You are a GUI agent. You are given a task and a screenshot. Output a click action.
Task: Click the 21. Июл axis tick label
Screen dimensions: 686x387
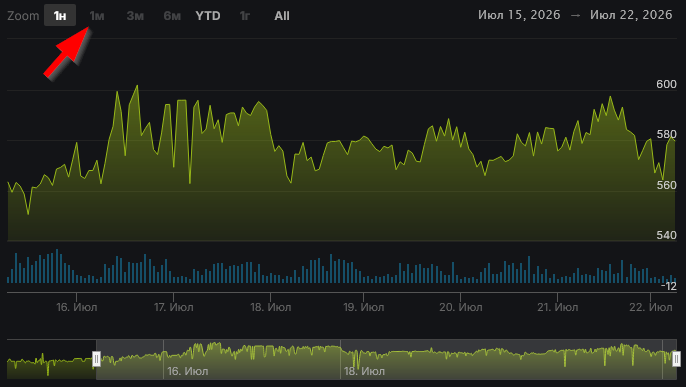(557, 307)
